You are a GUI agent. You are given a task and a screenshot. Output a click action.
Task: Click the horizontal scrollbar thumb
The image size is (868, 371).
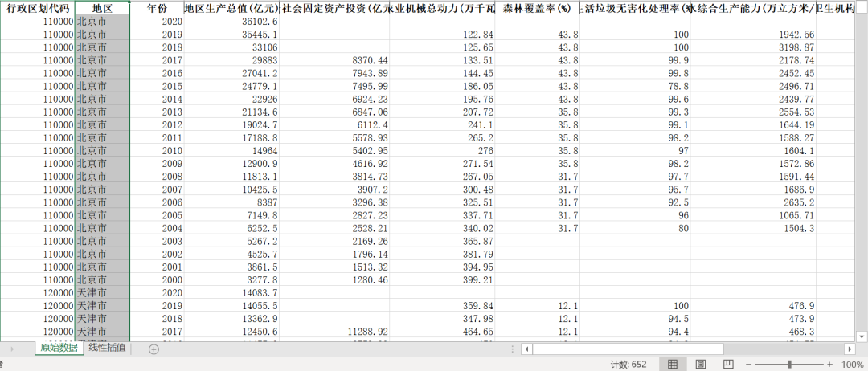[628, 349]
